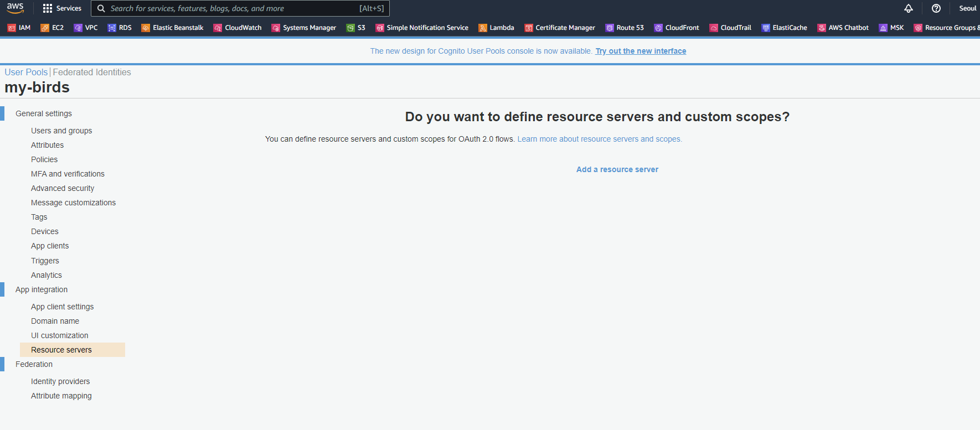Click the Route 53 icon
The image size is (980, 430).
pos(610,28)
